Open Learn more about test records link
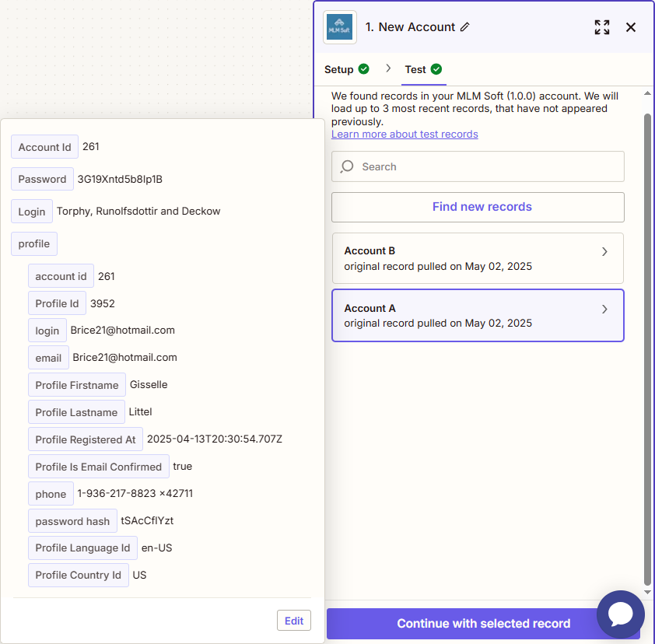The image size is (655, 644). (x=405, y=134)
